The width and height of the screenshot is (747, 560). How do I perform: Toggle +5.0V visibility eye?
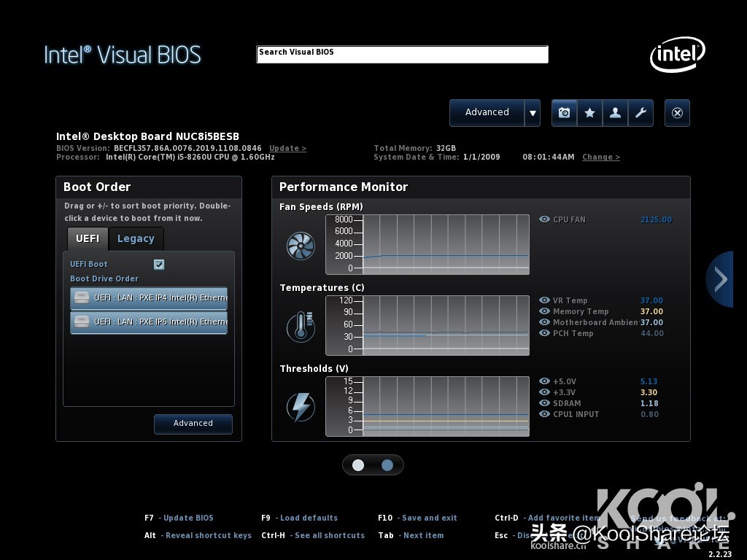pyautogui.click(x=544, y=381)
